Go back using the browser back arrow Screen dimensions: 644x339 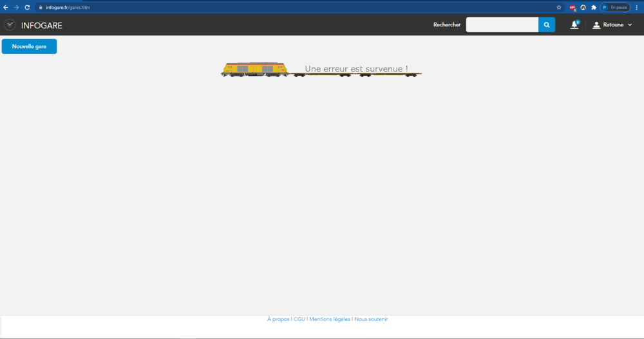(6, 7)
